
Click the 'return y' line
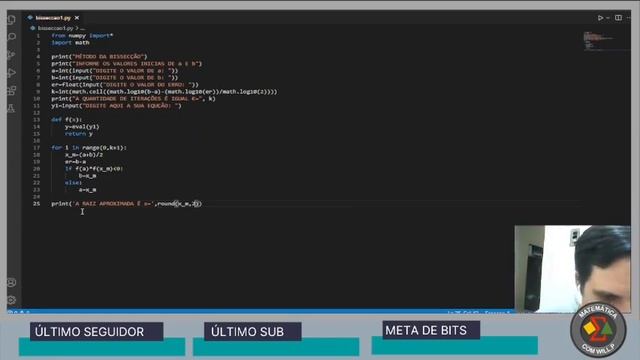[79, 133]
